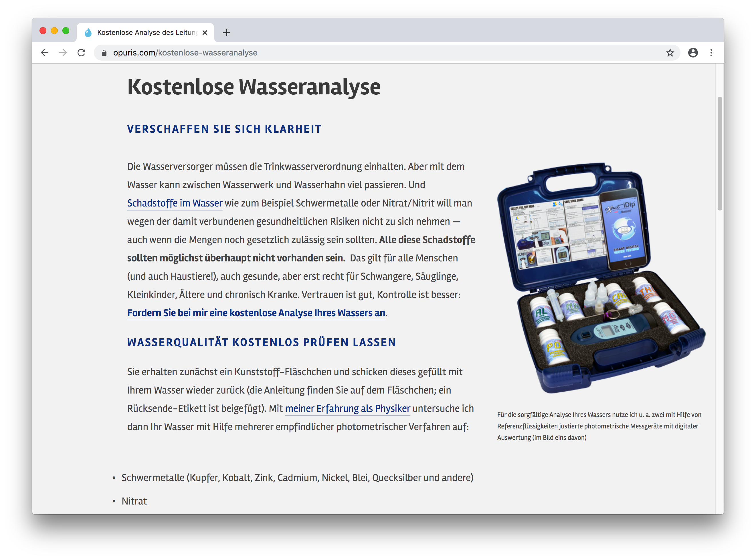Screen dimensions: 756x560
Task: Click the page vertical scrollbar thumb
Action: tap(720, 154)
